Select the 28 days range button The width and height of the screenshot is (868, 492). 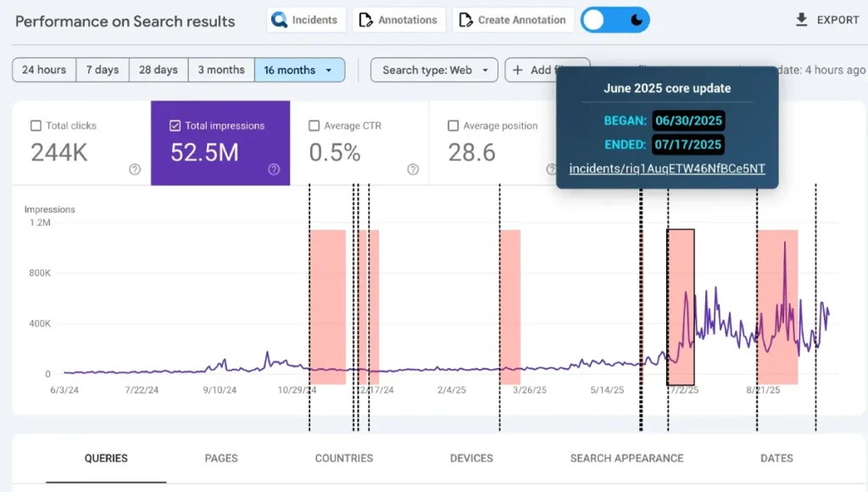(x=158, y=70)
